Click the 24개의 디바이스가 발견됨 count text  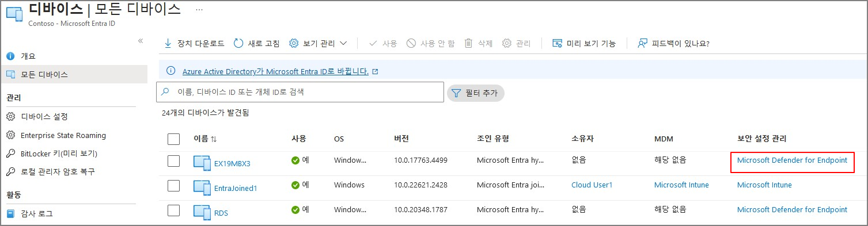[x=206, y=113]
